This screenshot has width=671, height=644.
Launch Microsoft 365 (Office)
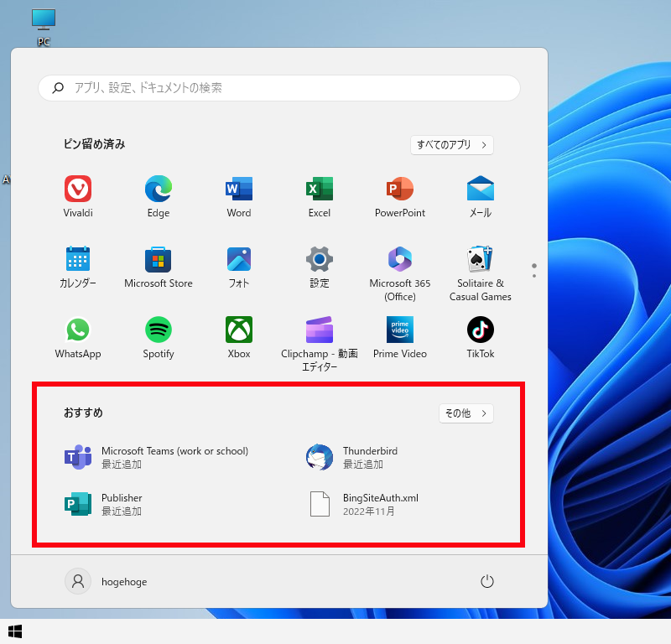coord(400,274)
